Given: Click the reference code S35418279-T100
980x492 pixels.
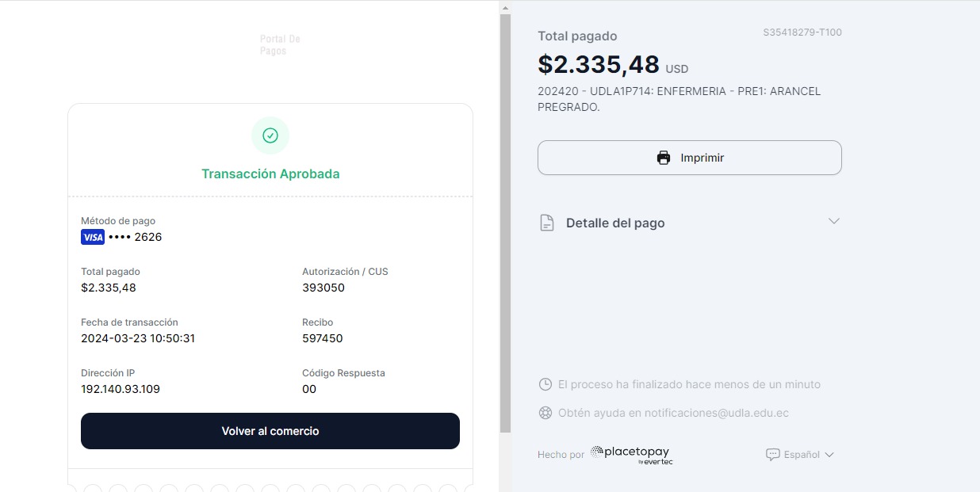Looking at the screenshot, I should (x=802, y=32).
